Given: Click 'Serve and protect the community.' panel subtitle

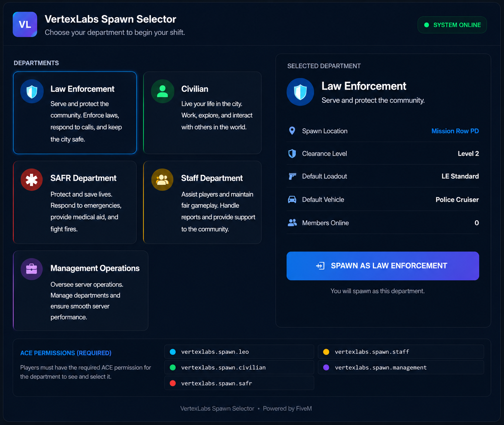Looking at the screenshot, I should [x=373, y=100].
